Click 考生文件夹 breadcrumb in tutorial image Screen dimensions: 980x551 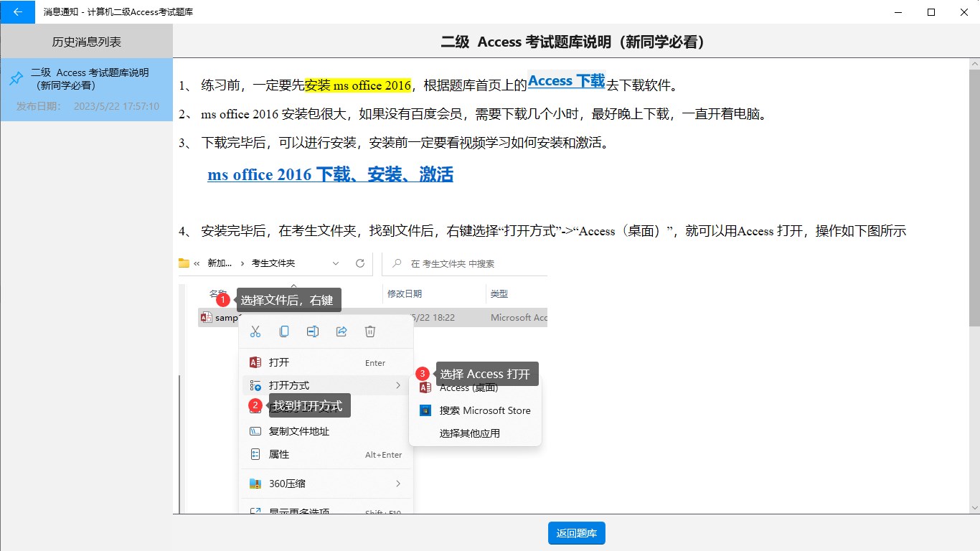(273, 263)
